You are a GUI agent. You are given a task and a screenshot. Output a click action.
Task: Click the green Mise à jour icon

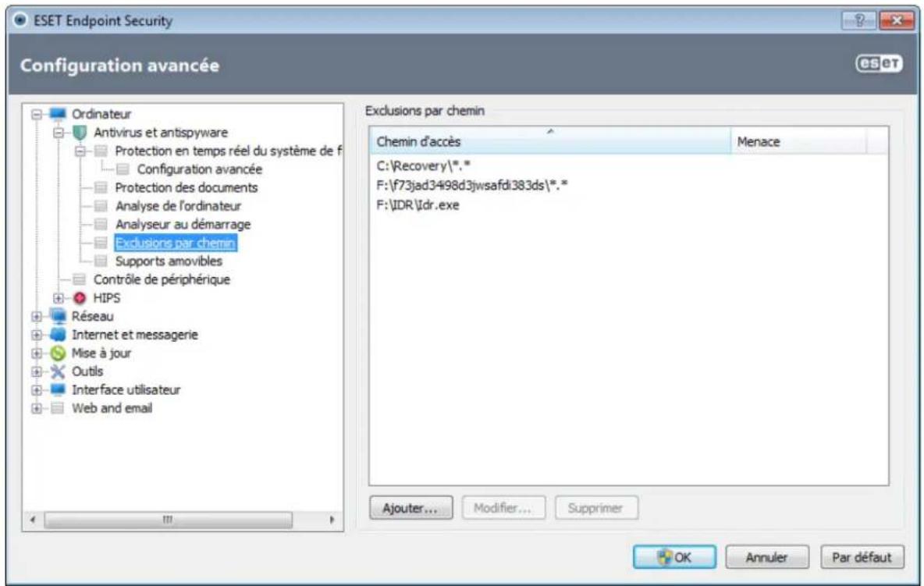pos(58,353)
